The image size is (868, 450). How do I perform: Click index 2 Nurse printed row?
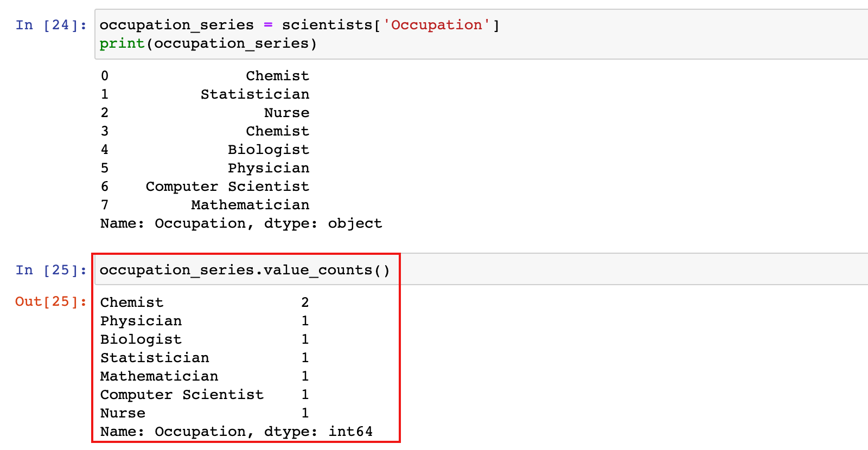(x=205, y=113)
